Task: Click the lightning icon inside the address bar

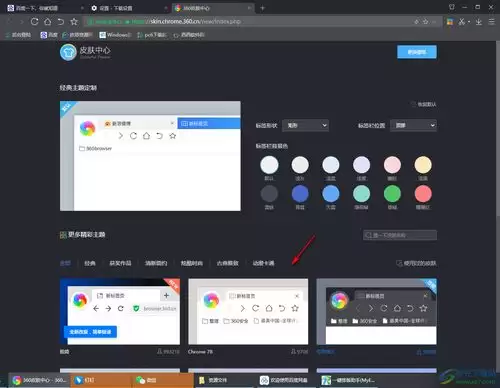Action: pos(416,22)
